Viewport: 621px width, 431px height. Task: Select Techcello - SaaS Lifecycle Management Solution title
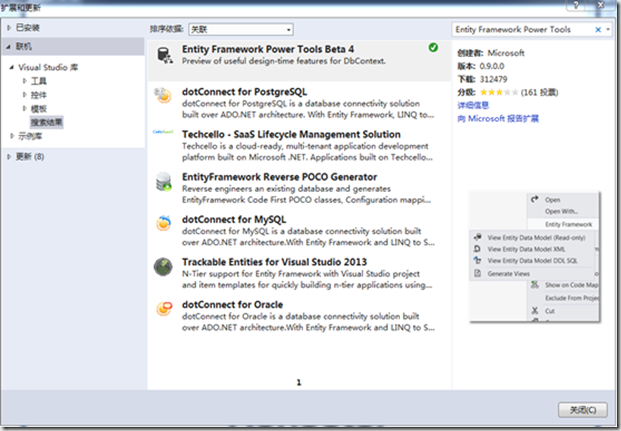tap(291, 134)
